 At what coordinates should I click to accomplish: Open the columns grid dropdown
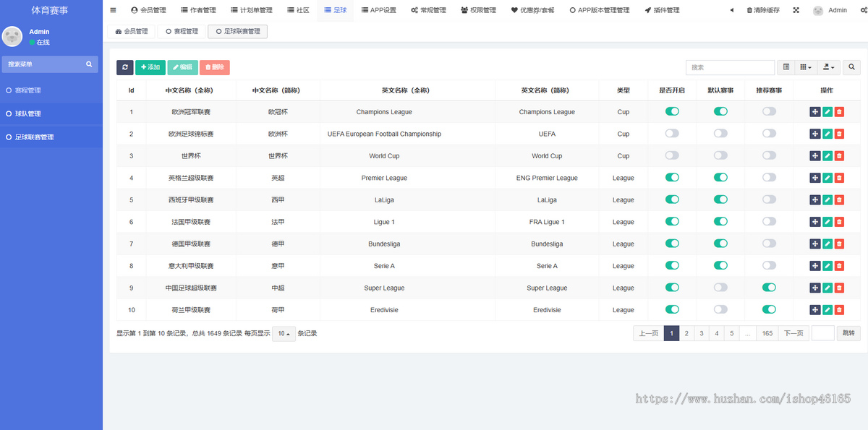(806, 67)
